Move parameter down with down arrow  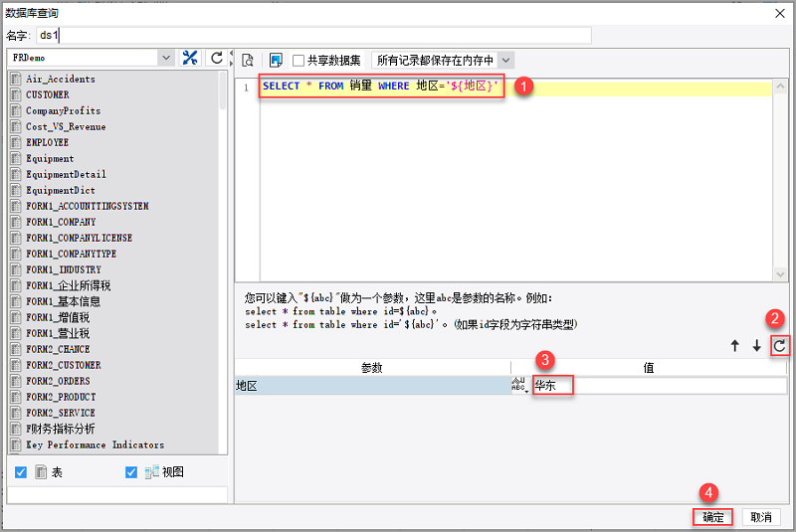click(x=756, y=346)
